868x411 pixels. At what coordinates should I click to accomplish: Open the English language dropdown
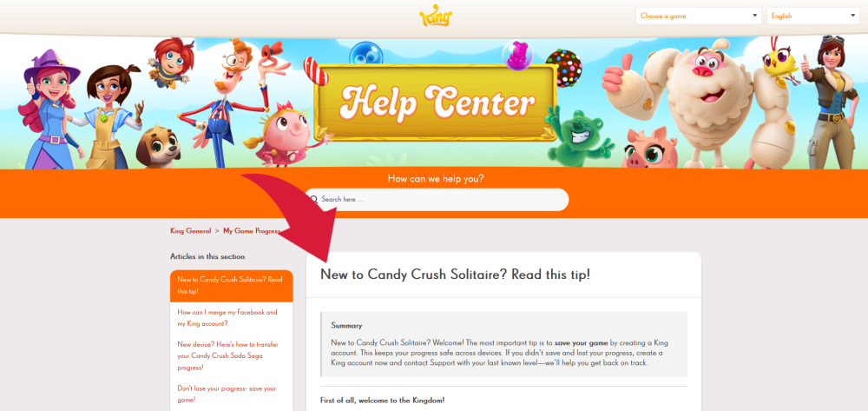[812, 16]
